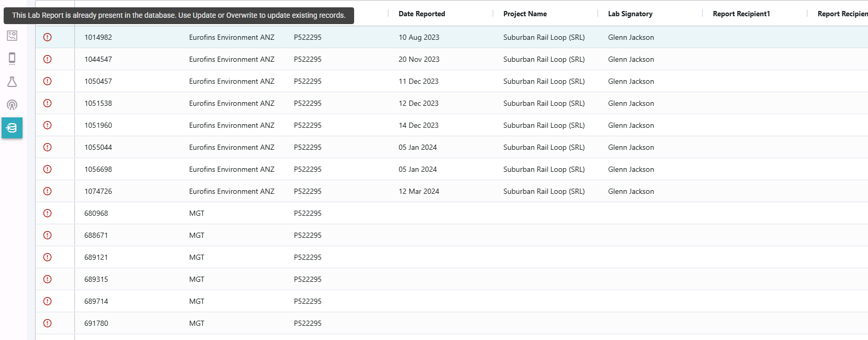Open the sensor broadcast sidebar icon
Screen dimensions: 868x340
pyautogui.click(x=12, y=105)
